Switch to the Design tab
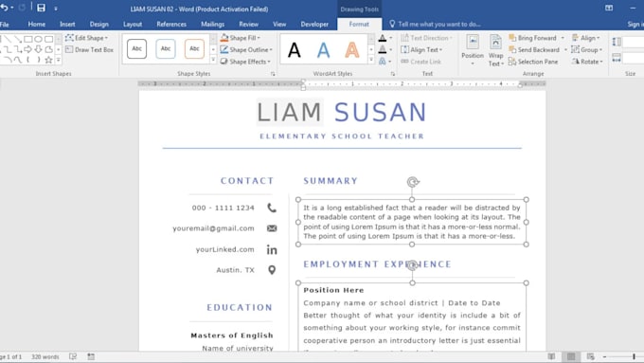 pyautogui.click(x=99, y=25)
